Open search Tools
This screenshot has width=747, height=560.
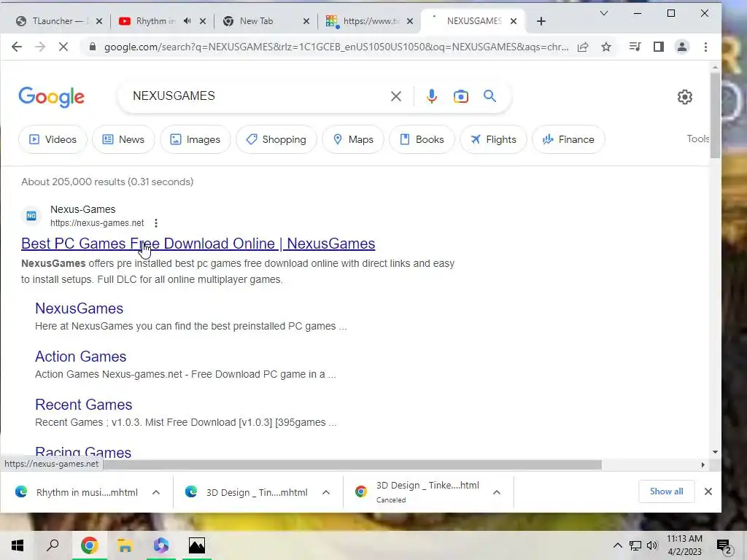(x=698, y=139)
